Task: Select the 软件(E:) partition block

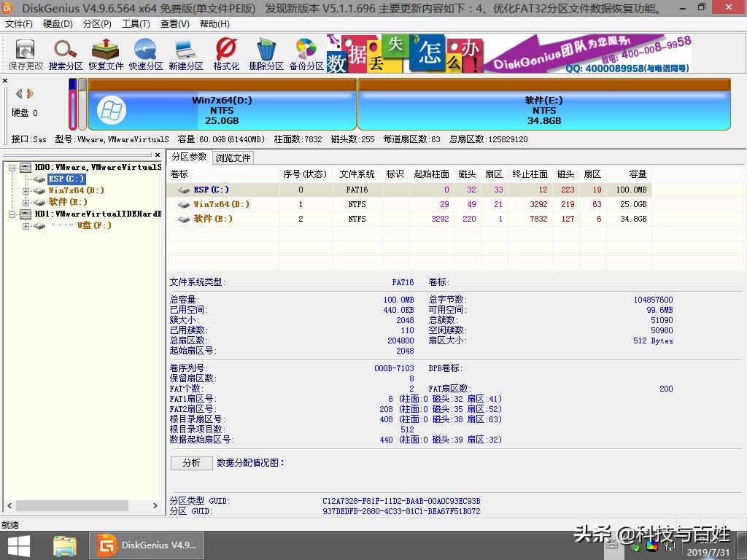Action: point(543,108)
